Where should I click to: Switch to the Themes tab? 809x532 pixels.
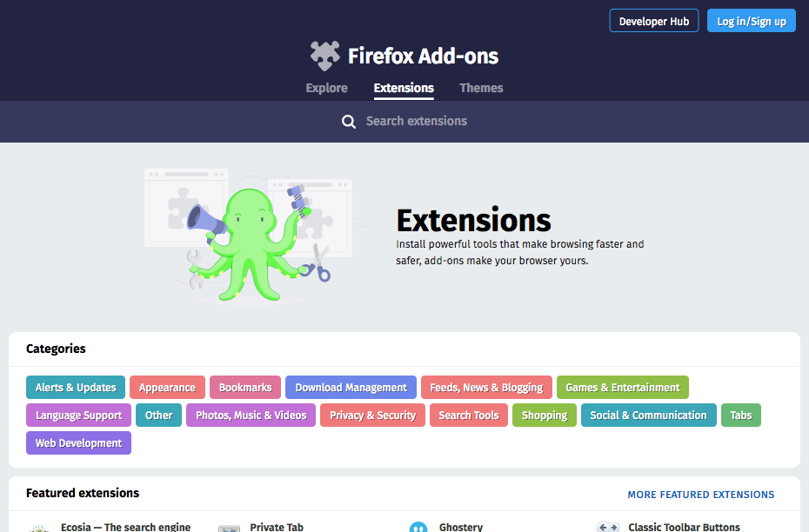click(481, 88)
